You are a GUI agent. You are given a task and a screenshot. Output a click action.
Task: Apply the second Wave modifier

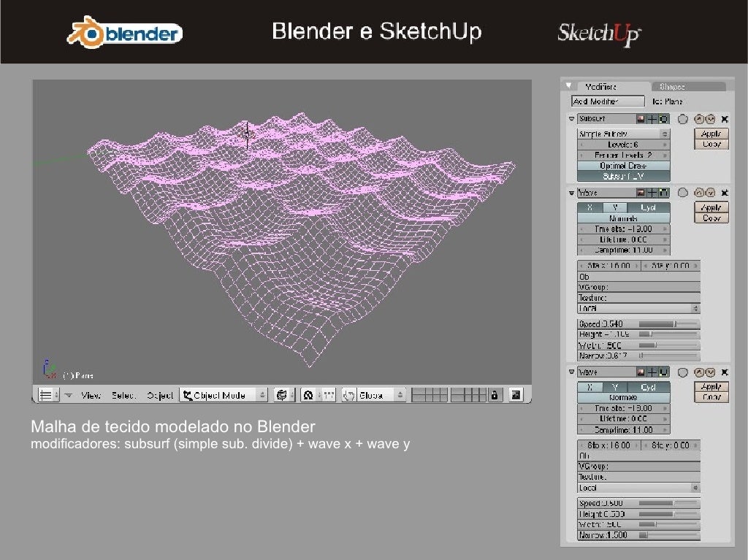(711, 387)
